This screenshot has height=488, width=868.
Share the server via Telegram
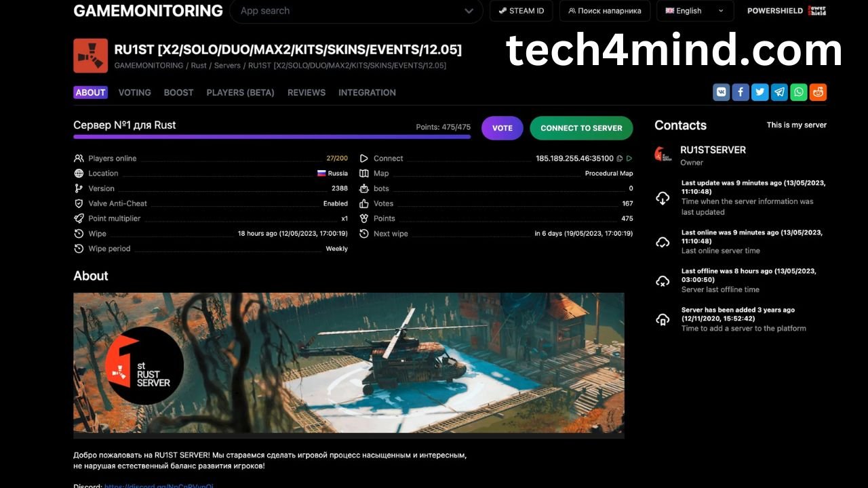point(780,92)
